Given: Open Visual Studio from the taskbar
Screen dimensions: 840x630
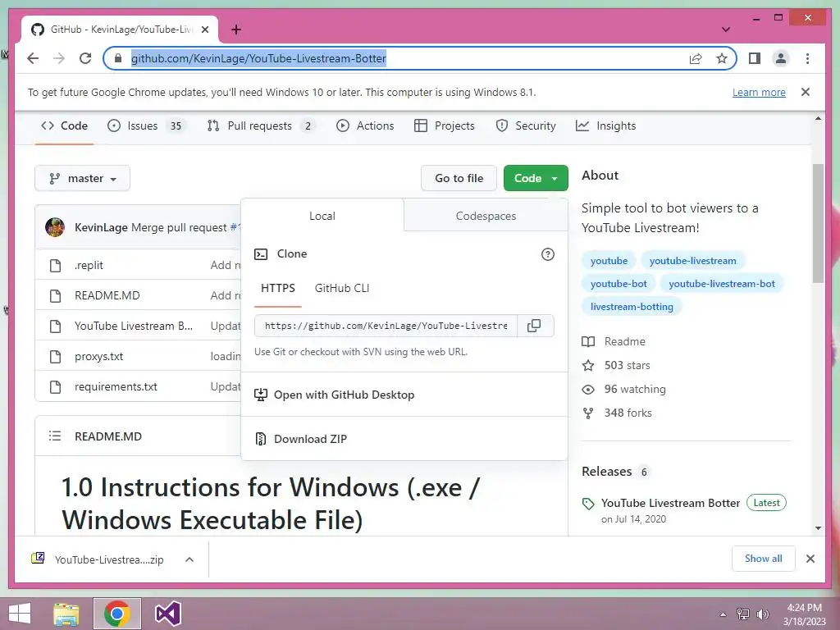Looking at the screenshot, I should click(x=167, y=614).
